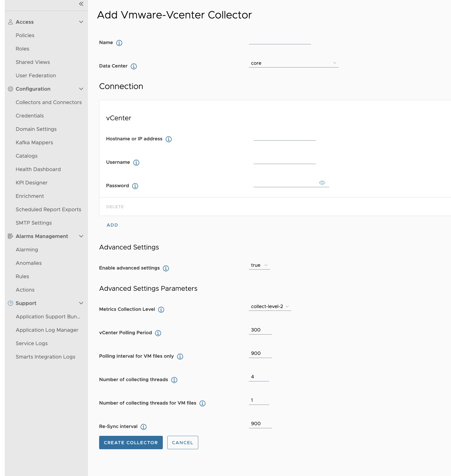Click the Alarms Management icon

11,236
